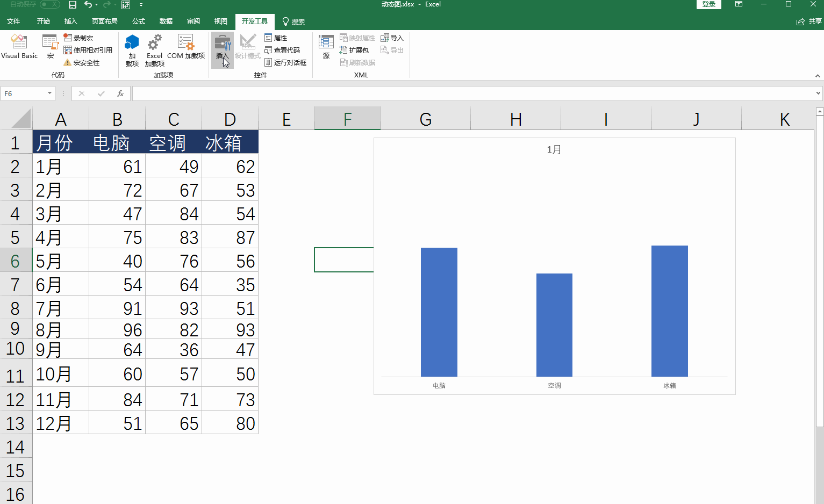Select cell with value 87
This screenshot has width=824, height=504.
pyautogui.click(x=230, y=237)
